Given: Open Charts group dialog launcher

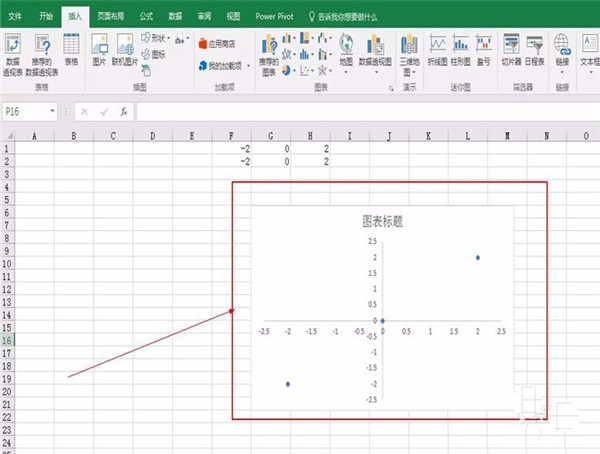Looking at the screenshot, I should pos(389,88).
